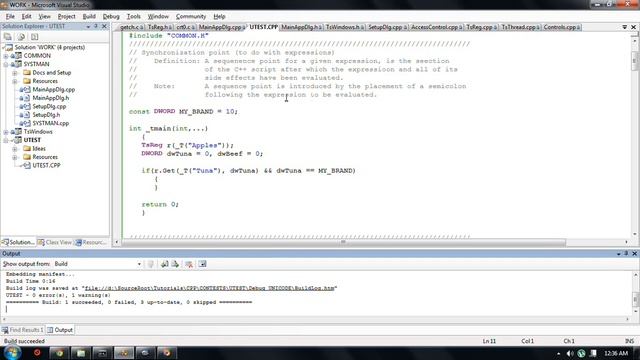Open the Debug menu
The image size is (640, 360).
coord(111,16)
